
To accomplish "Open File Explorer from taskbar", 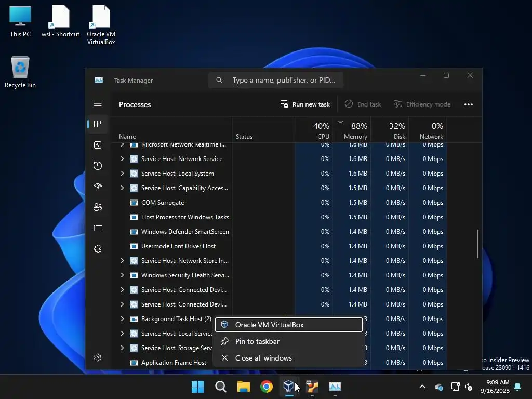I will [244, 387].
